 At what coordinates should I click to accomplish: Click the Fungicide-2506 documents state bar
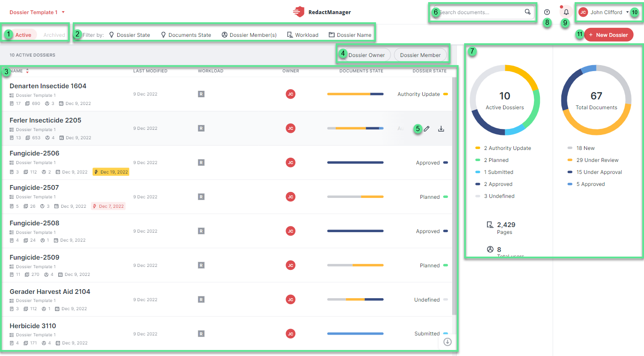coord(355,162)
